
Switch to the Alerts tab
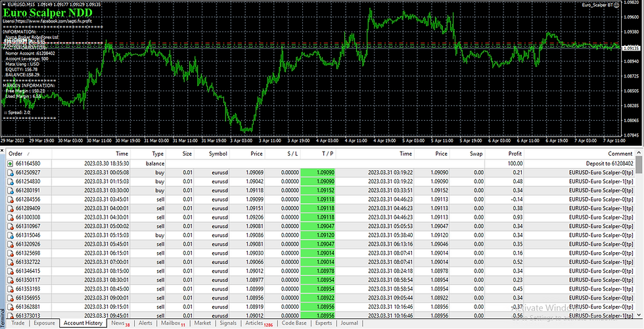tap(145, 323)
